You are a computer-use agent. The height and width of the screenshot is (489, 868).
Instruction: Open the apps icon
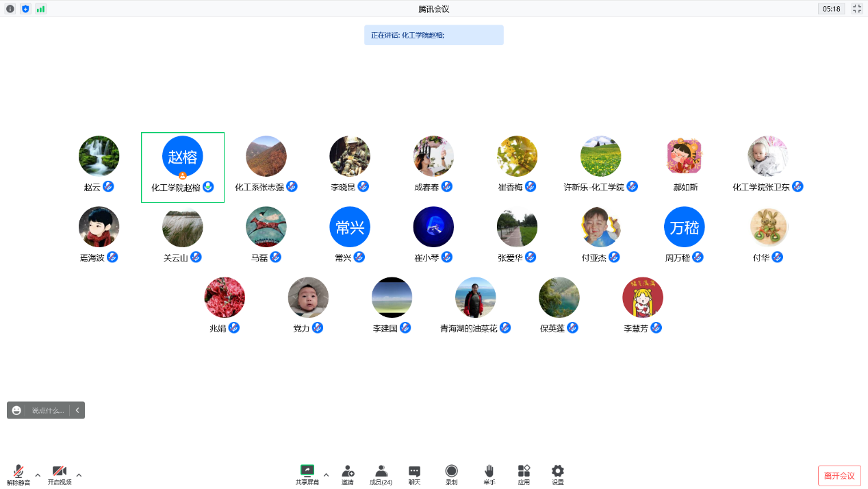(x=524, y=471)
